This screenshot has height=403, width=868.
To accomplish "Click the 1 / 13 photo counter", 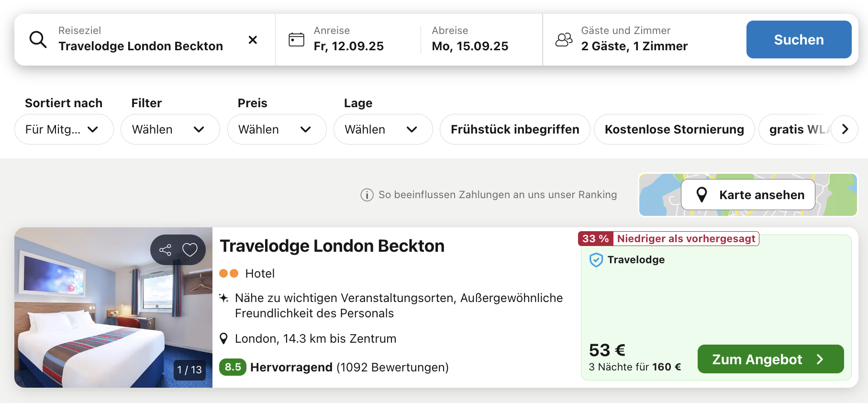I will point(189,370).
